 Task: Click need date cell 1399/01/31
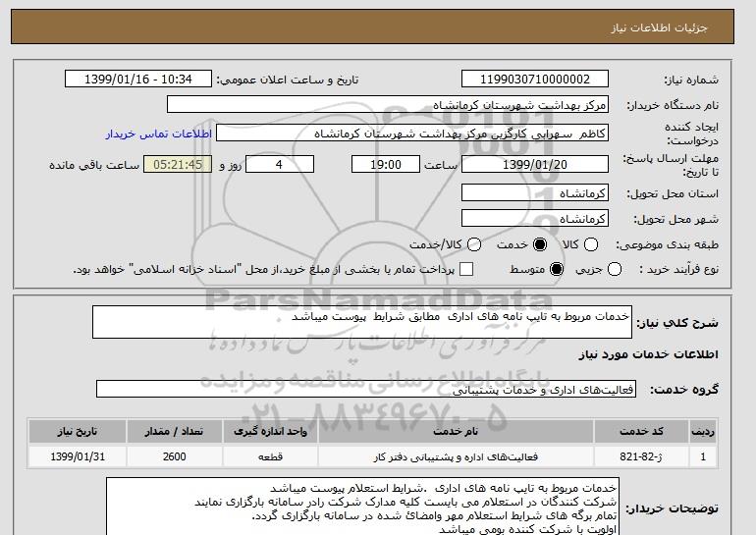(78, 456)
